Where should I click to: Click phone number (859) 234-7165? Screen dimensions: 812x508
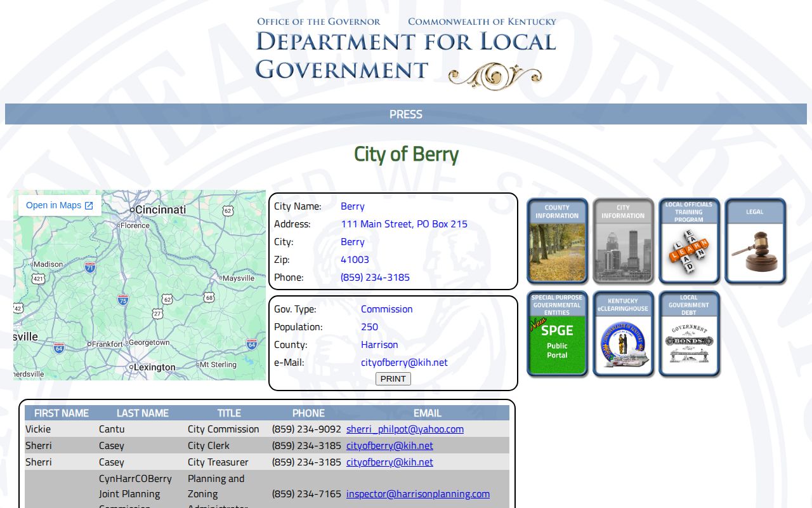tap(306, 494)
